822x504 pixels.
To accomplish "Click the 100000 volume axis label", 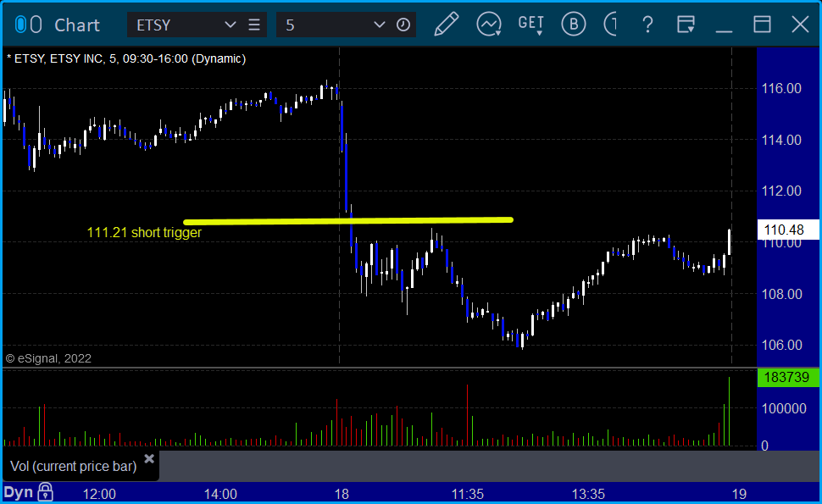I will tap(784, 409).
